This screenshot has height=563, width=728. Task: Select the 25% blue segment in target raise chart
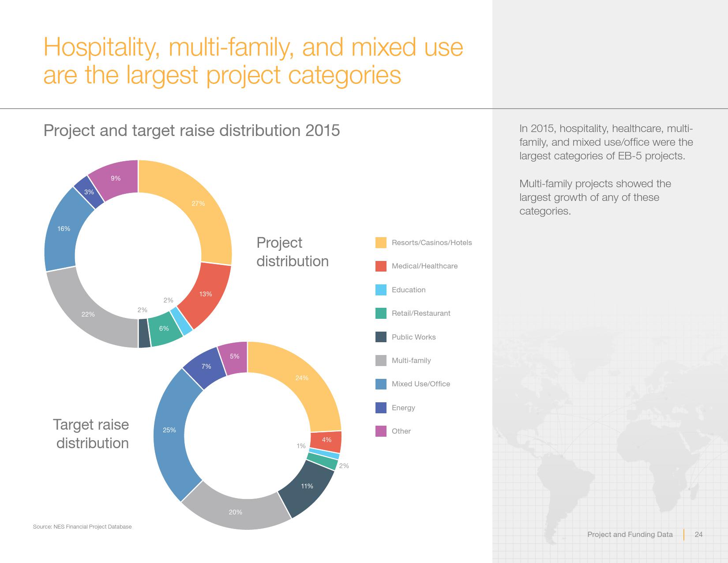[x=169, y=430]
